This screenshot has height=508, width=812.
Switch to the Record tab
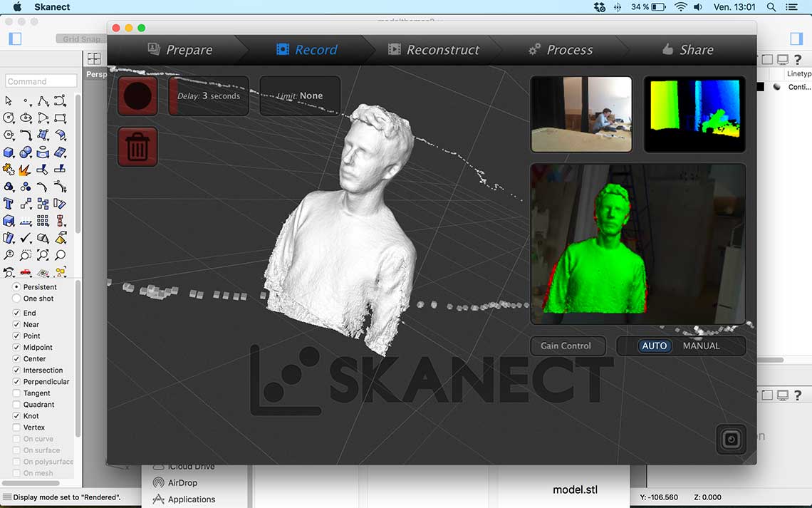[306, 50]
